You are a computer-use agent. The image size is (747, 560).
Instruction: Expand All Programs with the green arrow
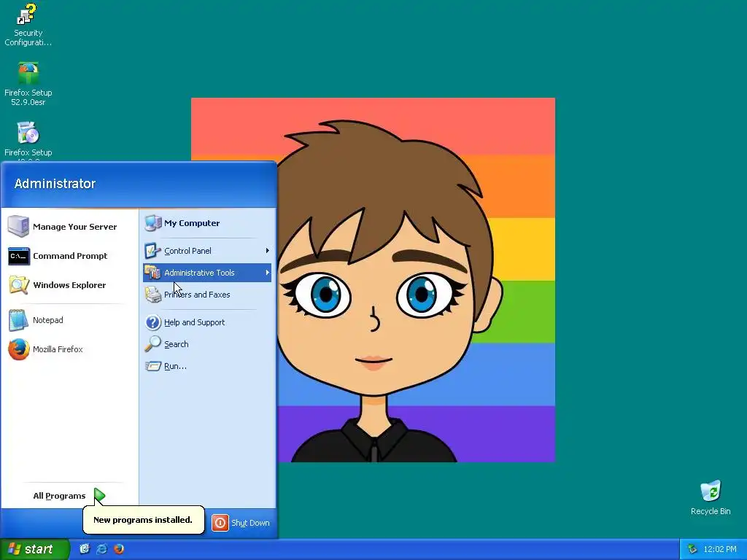coord(99,496)
